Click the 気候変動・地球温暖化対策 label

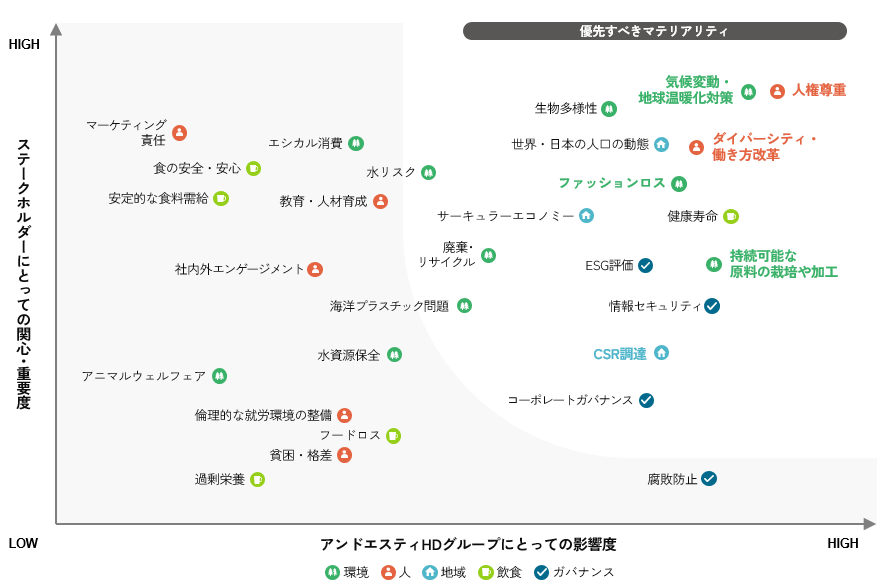coord(685,90)
